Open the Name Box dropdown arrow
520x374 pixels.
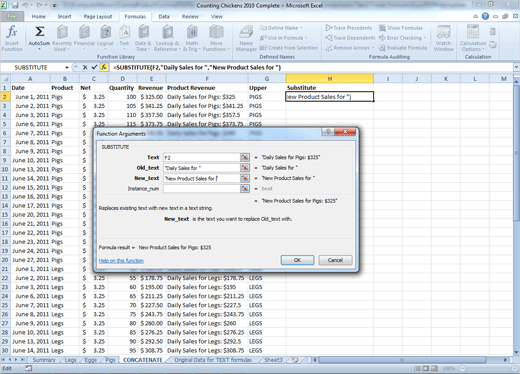(67, 68)
